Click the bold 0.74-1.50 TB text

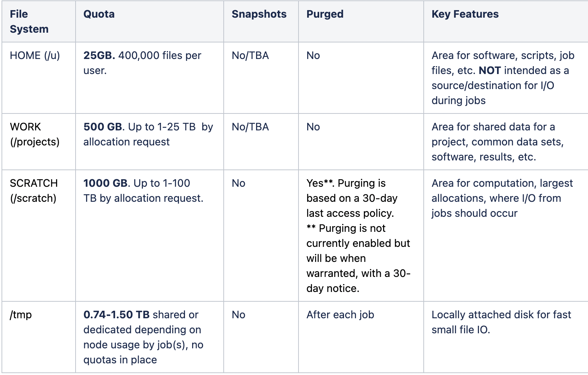(117, 315)
